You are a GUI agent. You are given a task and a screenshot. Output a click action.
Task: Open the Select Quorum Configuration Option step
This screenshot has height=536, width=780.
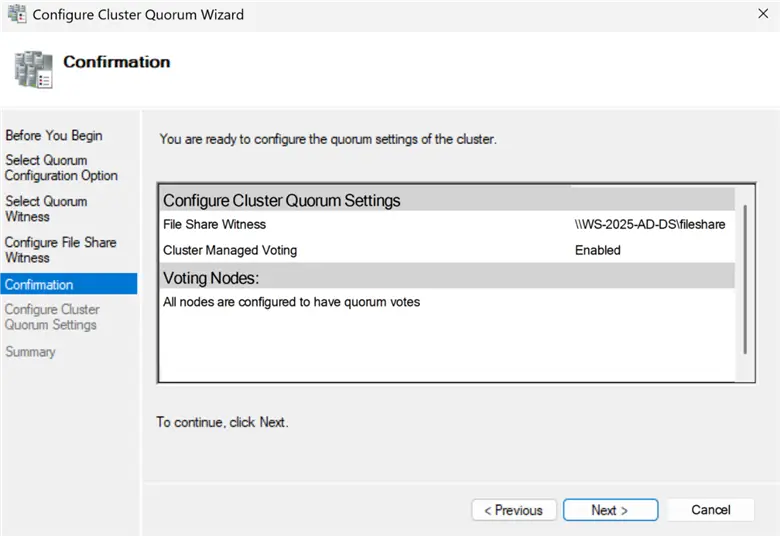[61, 168]
